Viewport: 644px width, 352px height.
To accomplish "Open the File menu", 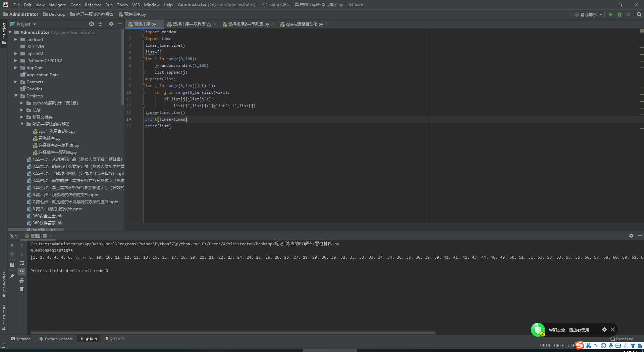I will [16, 5].
